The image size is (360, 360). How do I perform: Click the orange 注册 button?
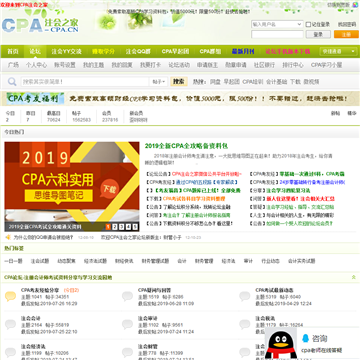click(346, 34)
